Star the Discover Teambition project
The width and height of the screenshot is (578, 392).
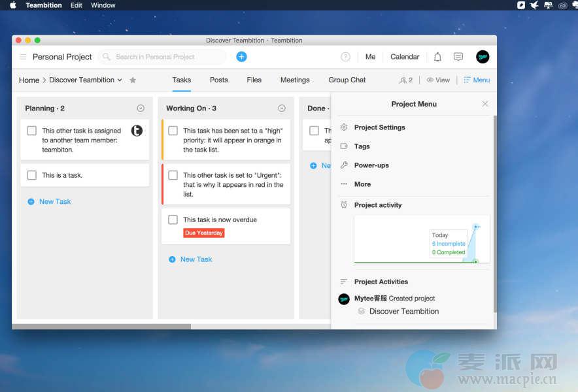pyautogui.click(x=133, y=80)
